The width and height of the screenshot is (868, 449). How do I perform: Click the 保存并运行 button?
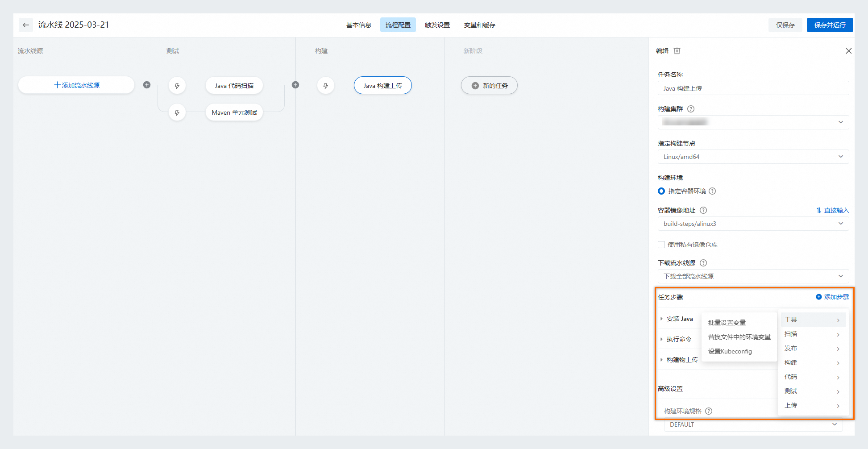coord(830,25)
